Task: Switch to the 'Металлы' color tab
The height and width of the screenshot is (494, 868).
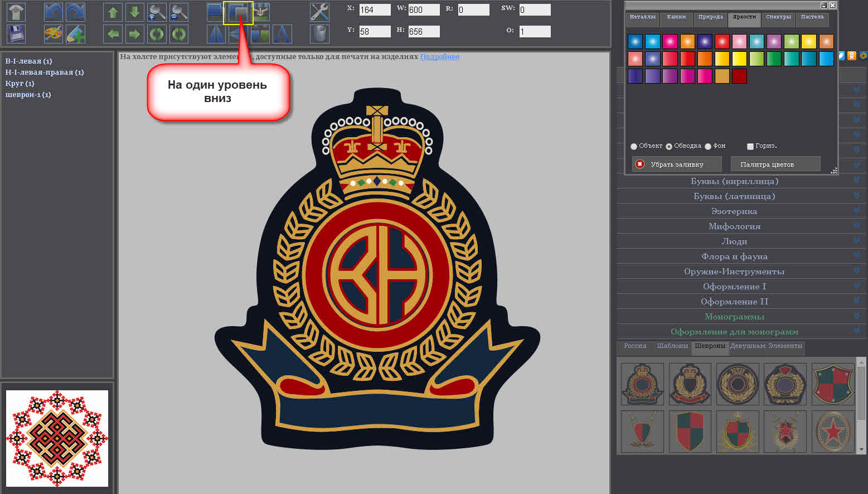Action: [642, 17]
